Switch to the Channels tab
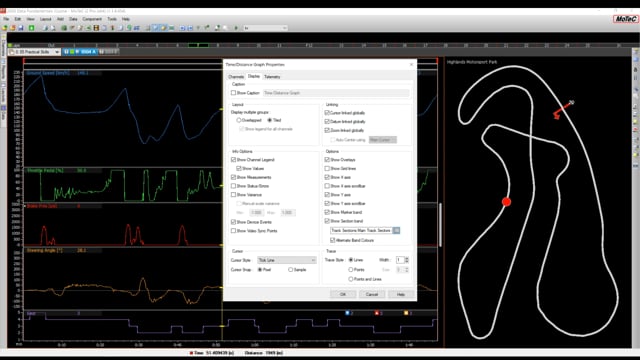The width and height of the screenshot is (640, 360). (x=236, y=77)
